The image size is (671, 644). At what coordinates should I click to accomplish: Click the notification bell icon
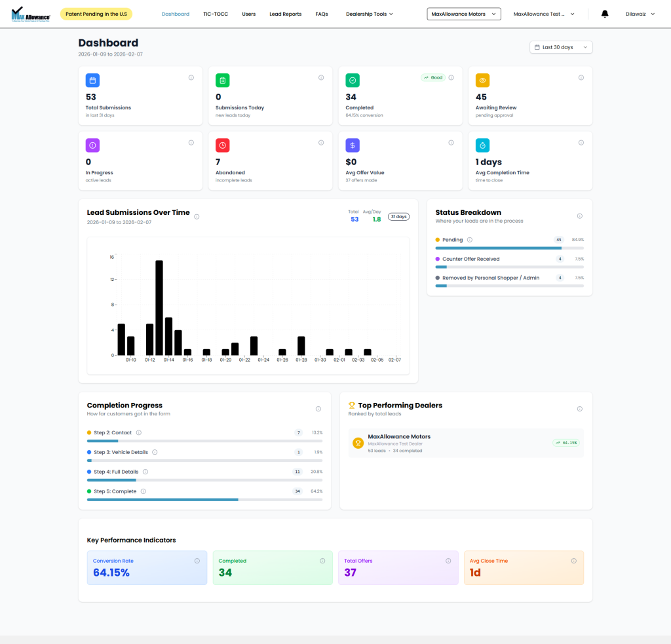pos(605,14)
